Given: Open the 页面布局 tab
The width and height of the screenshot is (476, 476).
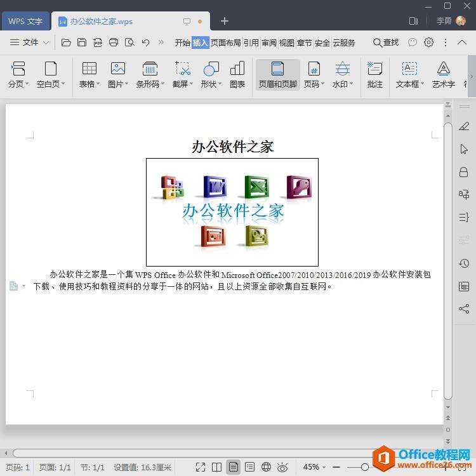Looking at the screenshot, I should 225,43.
